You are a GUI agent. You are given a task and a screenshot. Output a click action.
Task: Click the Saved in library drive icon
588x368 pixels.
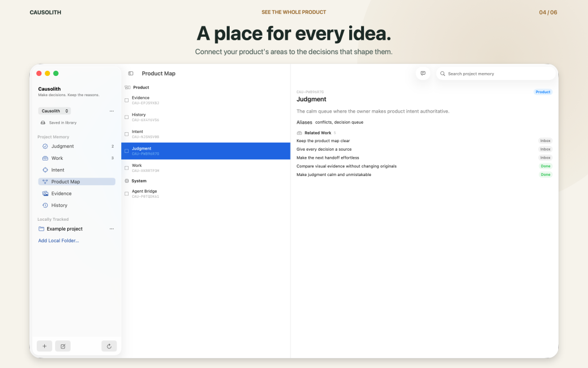(42, 122)
